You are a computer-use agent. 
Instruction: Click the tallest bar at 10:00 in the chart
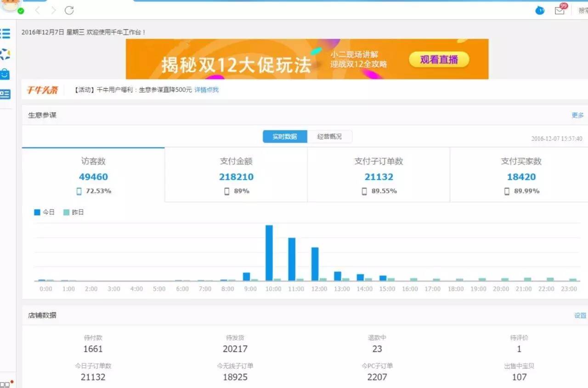click(269, 253)
